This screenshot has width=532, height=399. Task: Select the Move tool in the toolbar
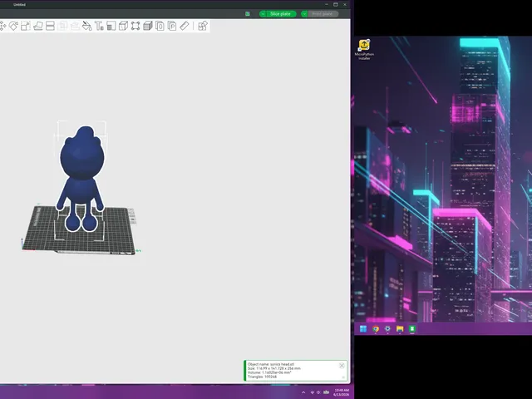click(x=2, y=26)
